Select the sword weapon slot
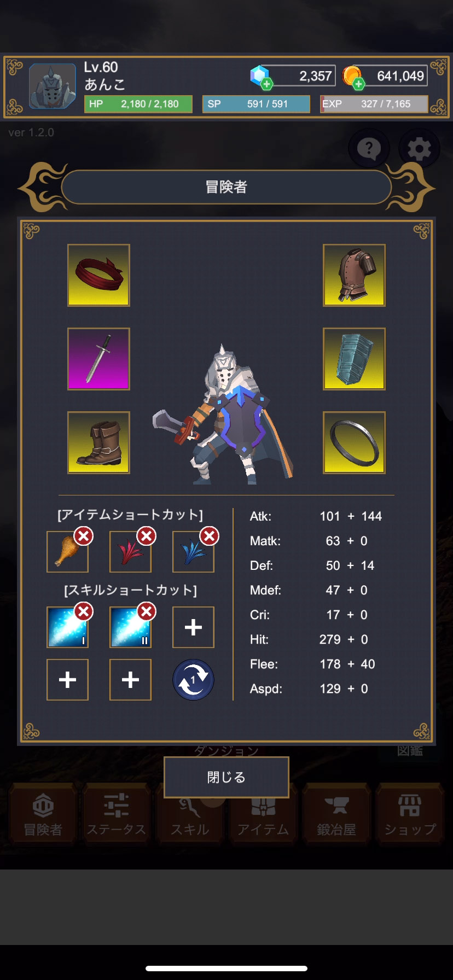This screenshot has width=453, height=980. pos(98,359)
